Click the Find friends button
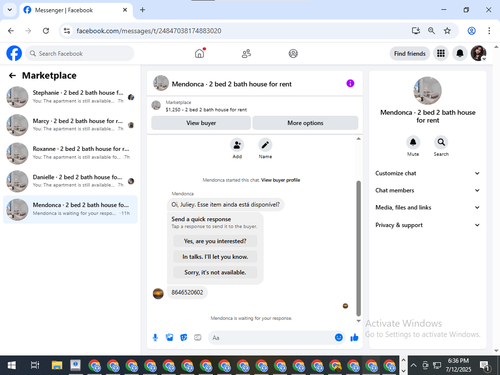This screenshot has height=375, width=500. [410, 53]
